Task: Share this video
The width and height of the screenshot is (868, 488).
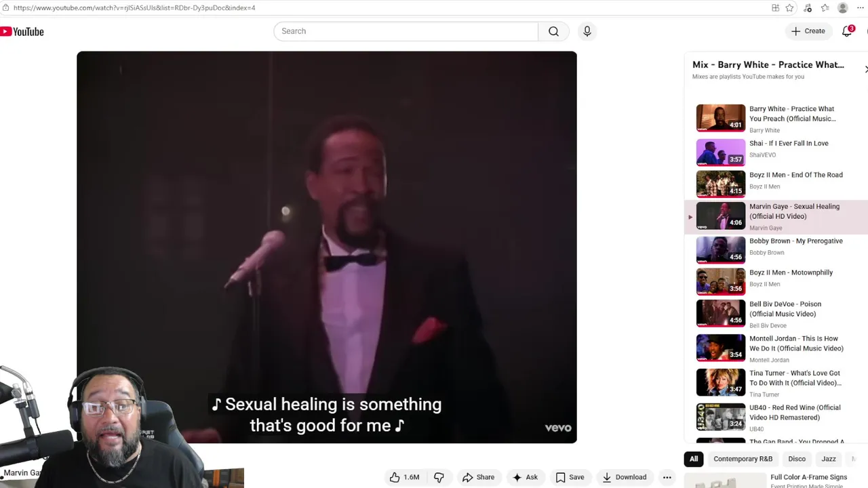Action: [478, 477]
